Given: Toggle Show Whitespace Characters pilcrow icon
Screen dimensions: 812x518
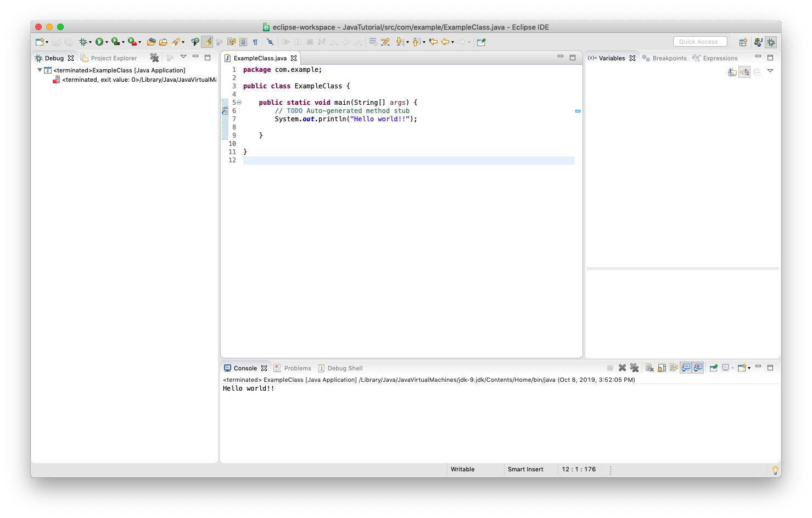Looking at the screenshot, I should click(255, 42).
